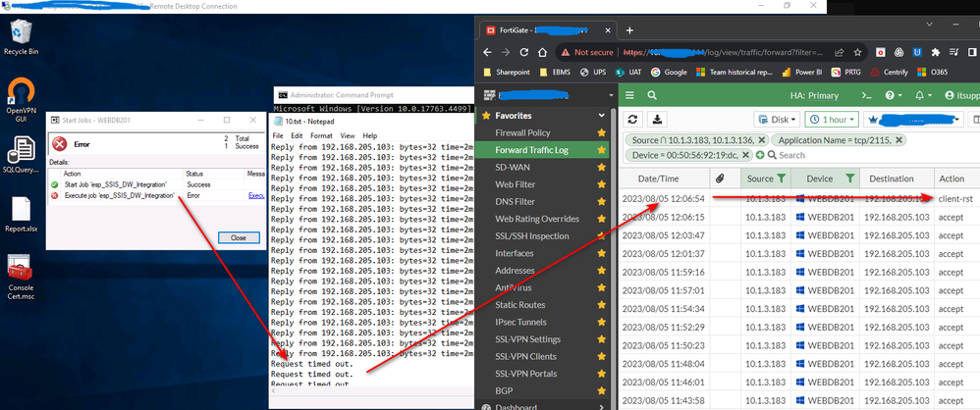Click the FortiGate log refresh icon
This screenshot has width=980, height=410.
pyautogui.click(x=633, y=119)
